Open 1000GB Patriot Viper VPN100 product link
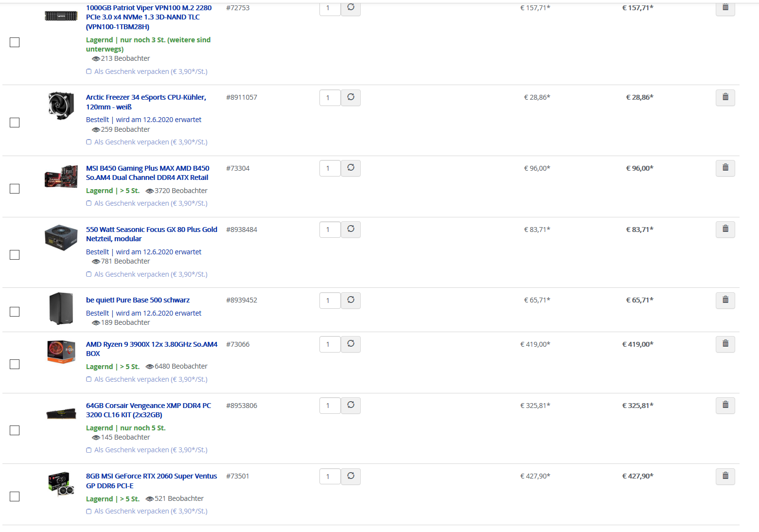 (149, 17)
